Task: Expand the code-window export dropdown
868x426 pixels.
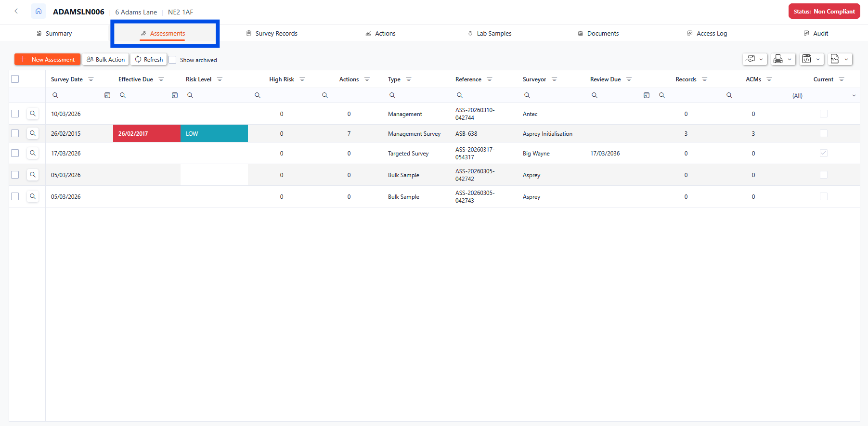Action: [x=812, y=59]
